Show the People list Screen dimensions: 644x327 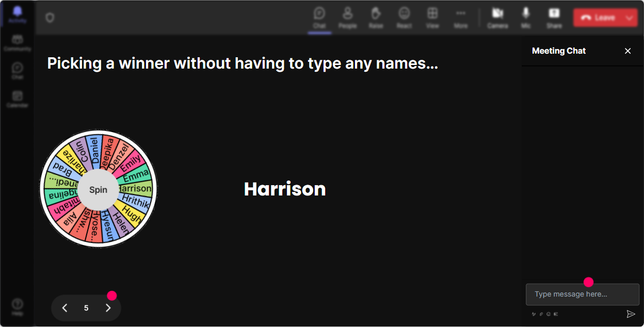347,17
